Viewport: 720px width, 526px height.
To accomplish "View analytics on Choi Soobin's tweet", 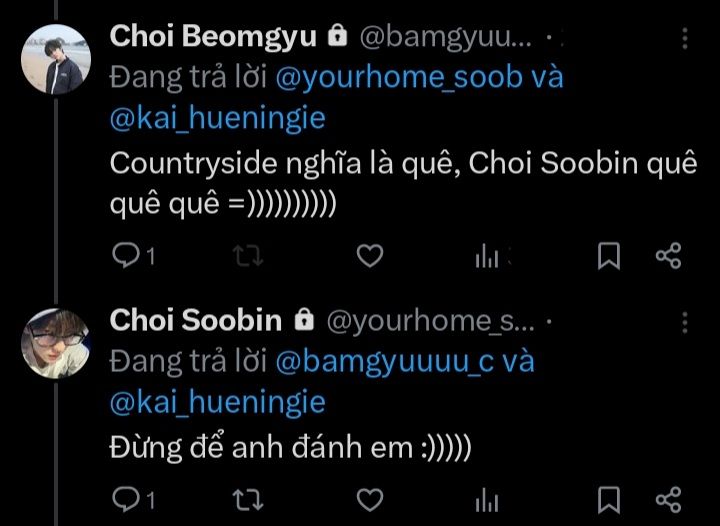I will pos(487,500).
